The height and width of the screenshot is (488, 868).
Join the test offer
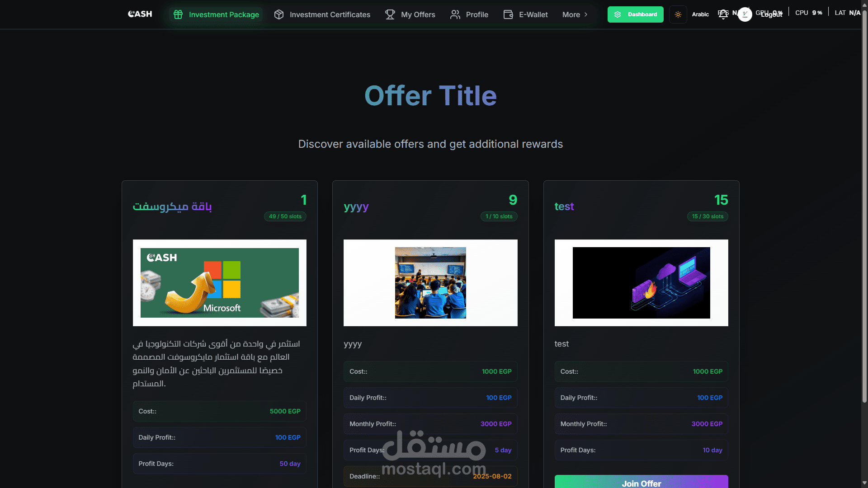pyautogui.click(x=641, y=482)
